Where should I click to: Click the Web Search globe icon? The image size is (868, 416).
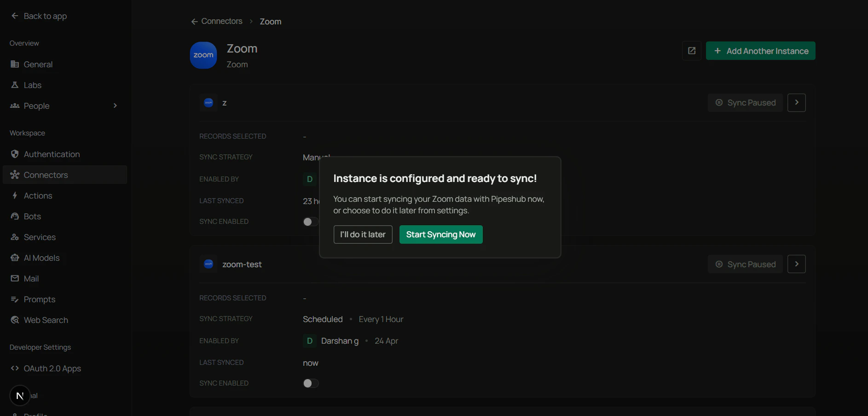(x=15, y=320)
